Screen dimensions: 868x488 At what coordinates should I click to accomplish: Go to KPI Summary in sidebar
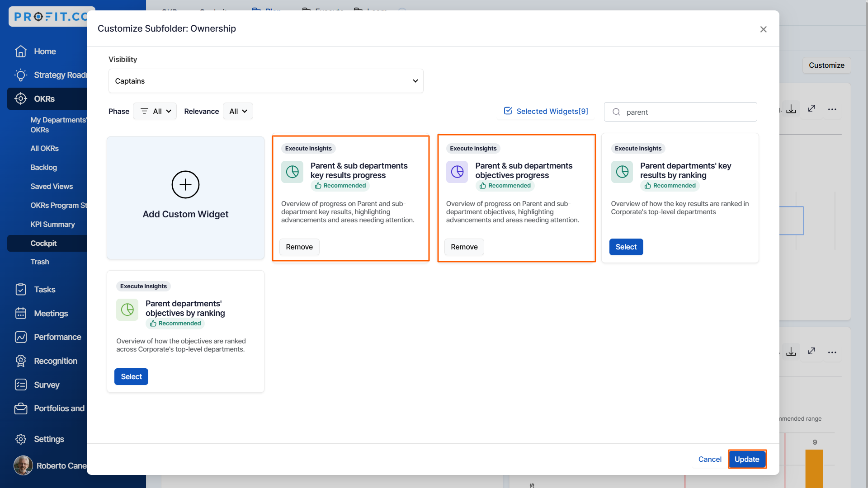coord(52,224)
